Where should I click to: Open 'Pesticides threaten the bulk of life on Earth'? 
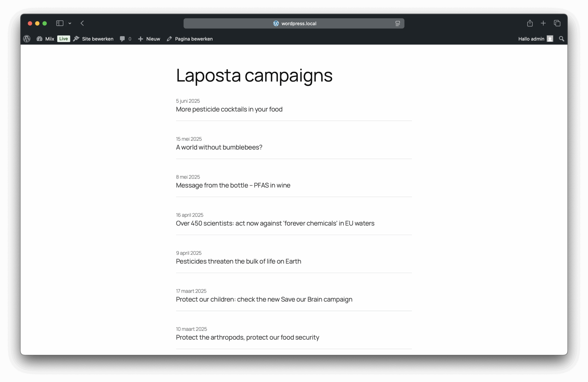pyautogui.click(x=238, y=261)
